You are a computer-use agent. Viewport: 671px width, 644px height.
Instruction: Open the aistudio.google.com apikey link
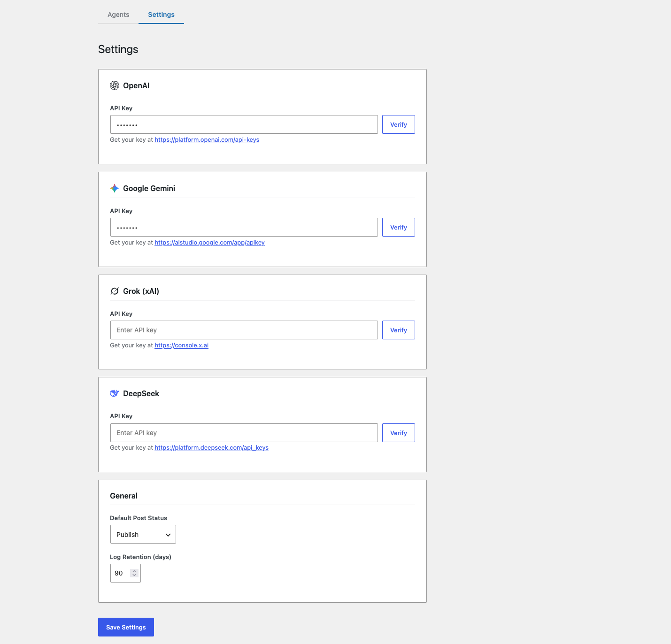click(210, 243)
